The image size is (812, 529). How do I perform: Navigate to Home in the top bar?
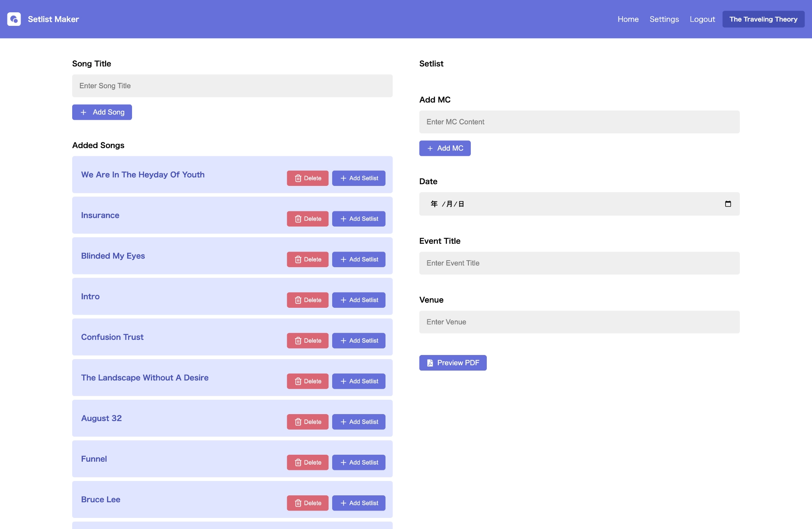628,19
